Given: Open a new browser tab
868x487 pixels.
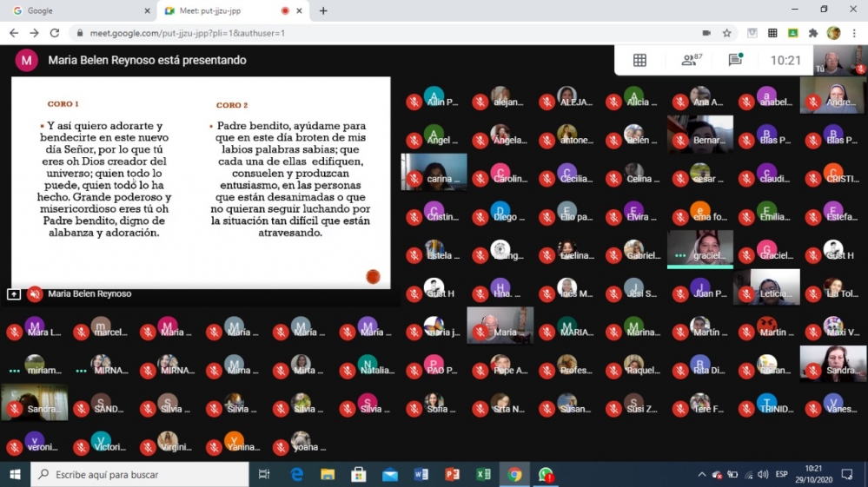Looking at the screenshot, I should (323, 10).
